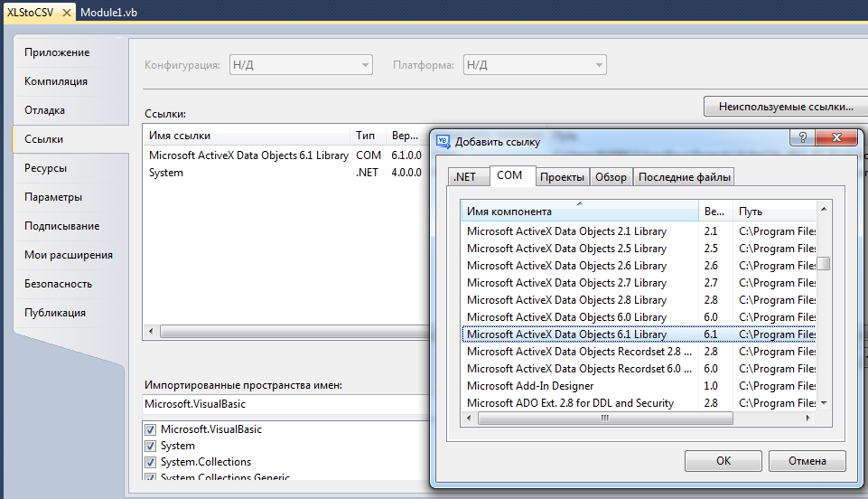Click the Microsoft.VisualBasic namespace input field

coord(286,404)
